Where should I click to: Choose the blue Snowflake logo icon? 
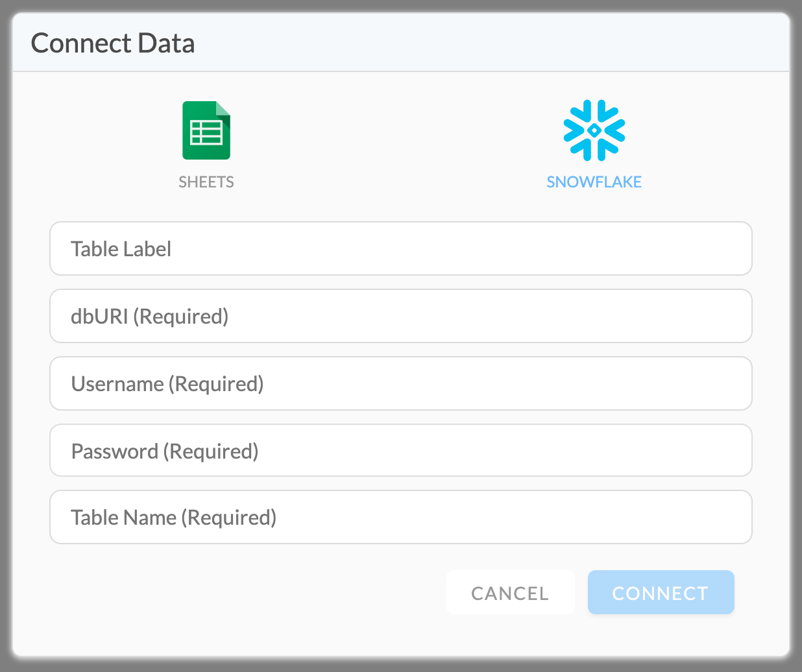pyautogui.click(x=594, y=130)
